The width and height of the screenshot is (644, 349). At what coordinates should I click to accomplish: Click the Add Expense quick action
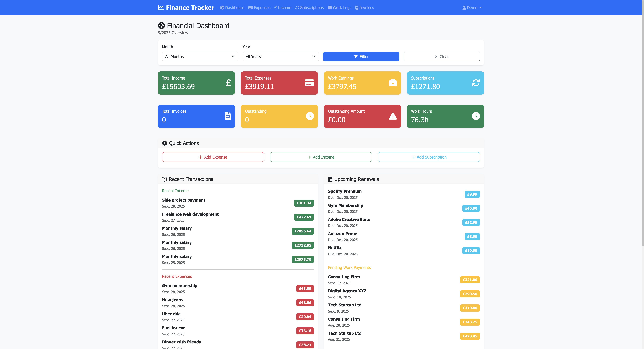pos(213,157)
